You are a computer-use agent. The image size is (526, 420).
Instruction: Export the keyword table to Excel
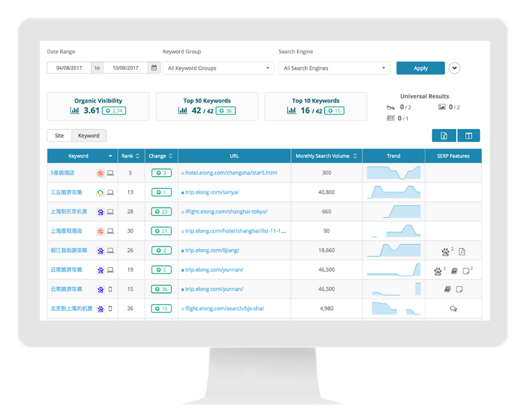(444, 135)
